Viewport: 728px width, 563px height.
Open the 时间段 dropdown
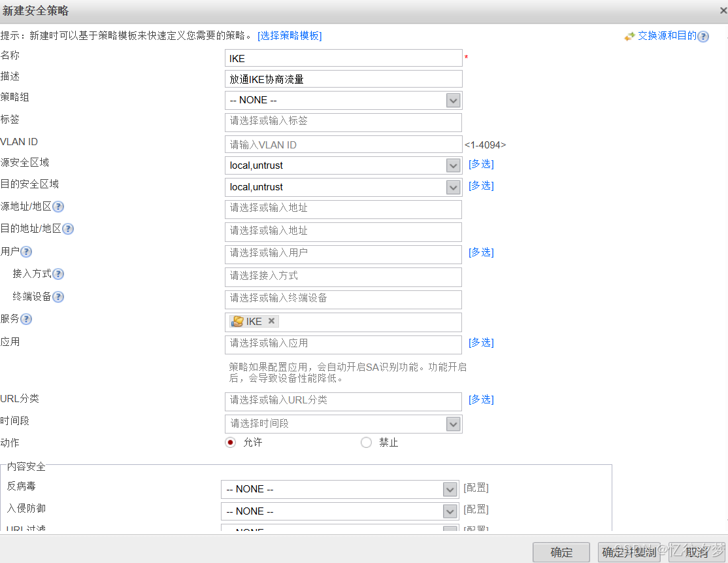[453, 424]
